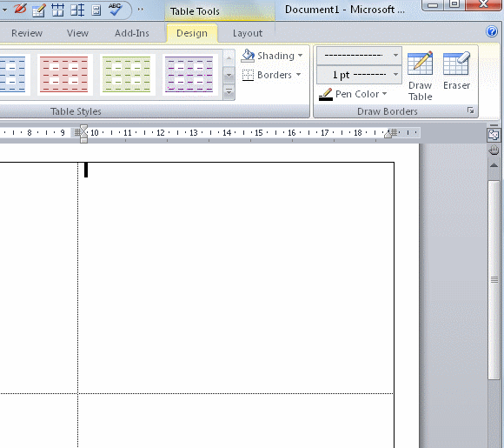Switch to the Review tab
The image size is (504, 448).
(x=27, y=33)
